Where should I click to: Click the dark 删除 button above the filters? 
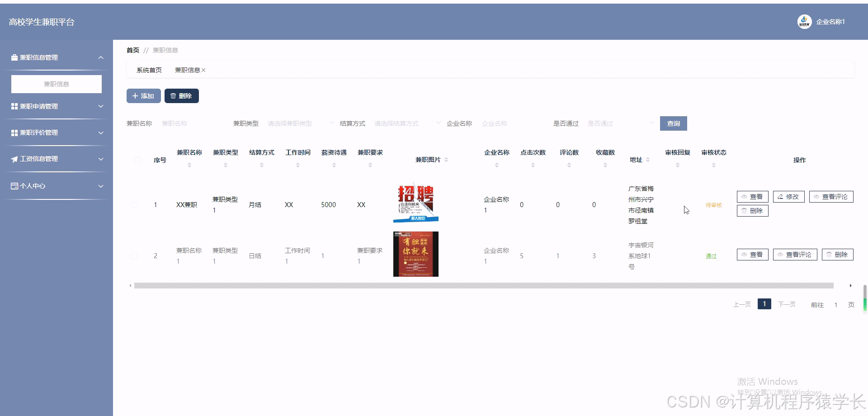click(182, 96)
